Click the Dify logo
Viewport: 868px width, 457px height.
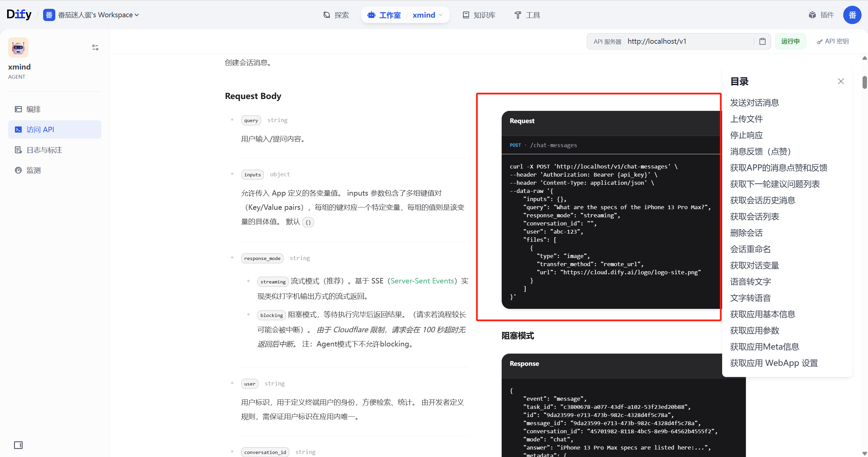point(19,15)
